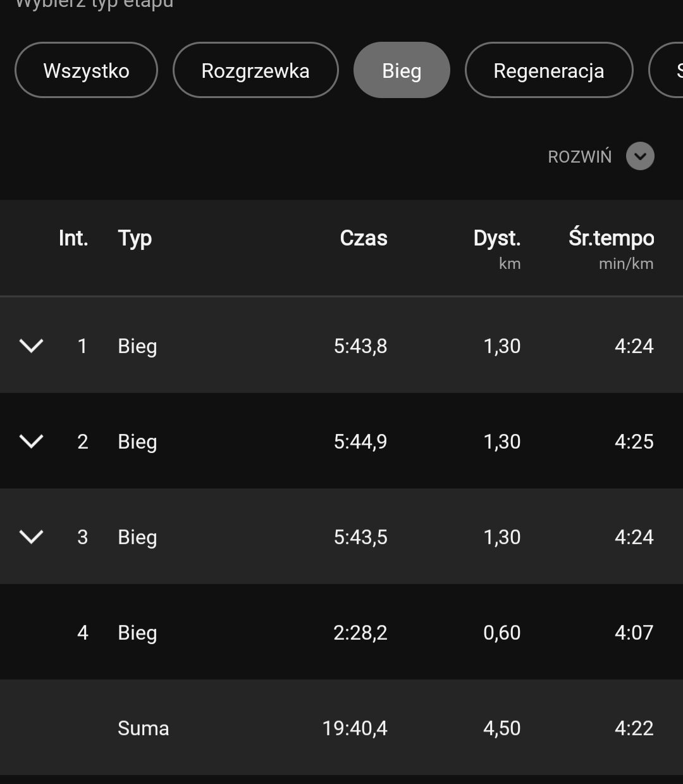Click interval 3 distance 1,30
The height and width of the screenshot is (784, 683).
[501, 537]
